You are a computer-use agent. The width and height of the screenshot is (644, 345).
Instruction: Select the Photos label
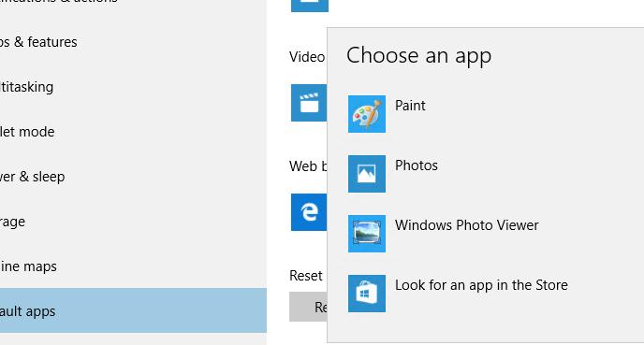pyautogui.click(x=416, y=165)
